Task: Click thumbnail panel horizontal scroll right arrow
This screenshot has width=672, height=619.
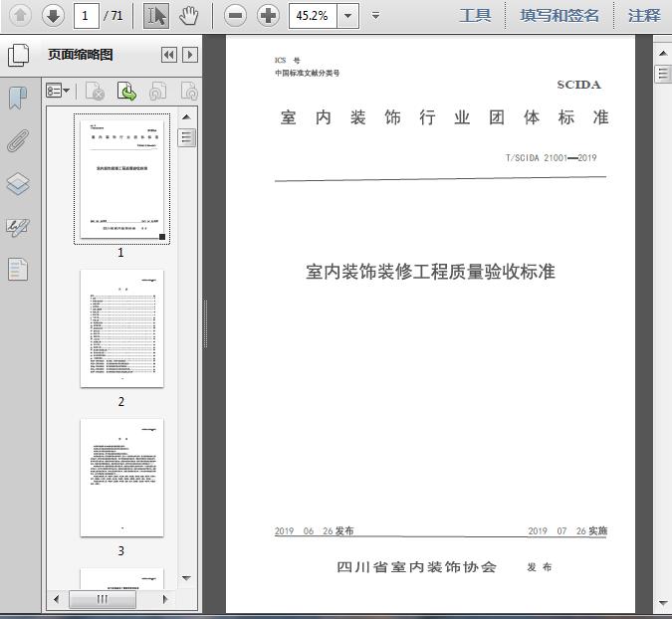Action: 165,599
